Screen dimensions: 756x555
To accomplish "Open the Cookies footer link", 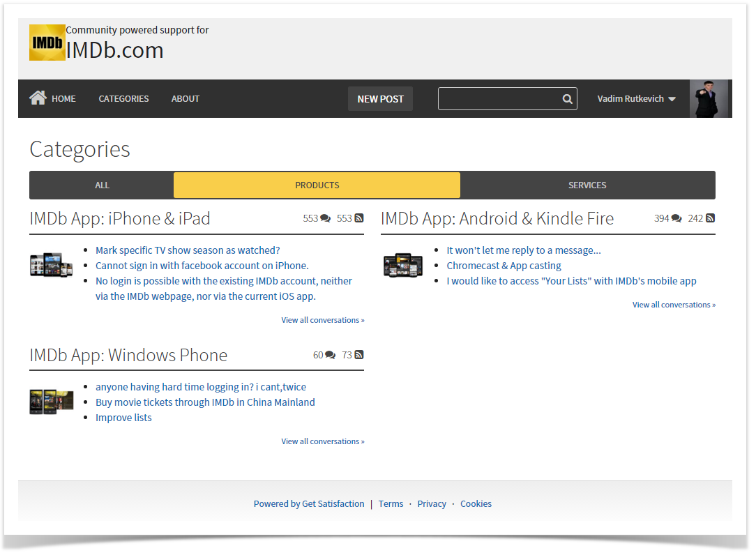I will (476, 504).
